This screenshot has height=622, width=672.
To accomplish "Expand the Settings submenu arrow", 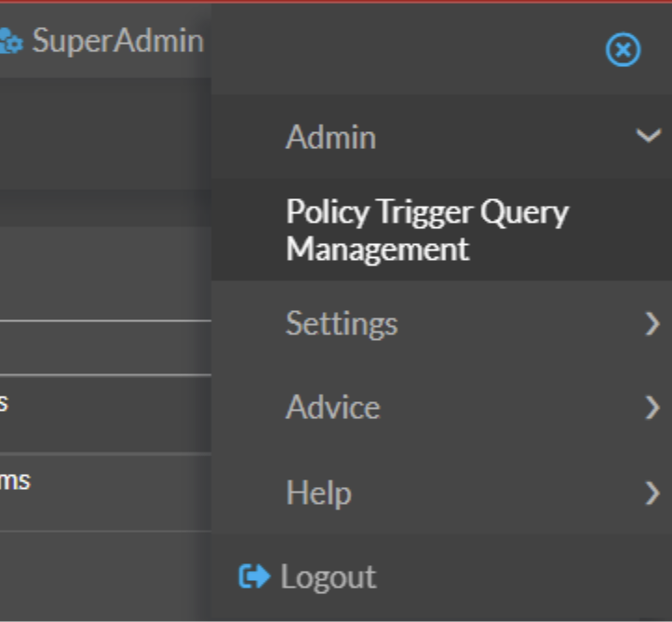I will coord(652,324).
